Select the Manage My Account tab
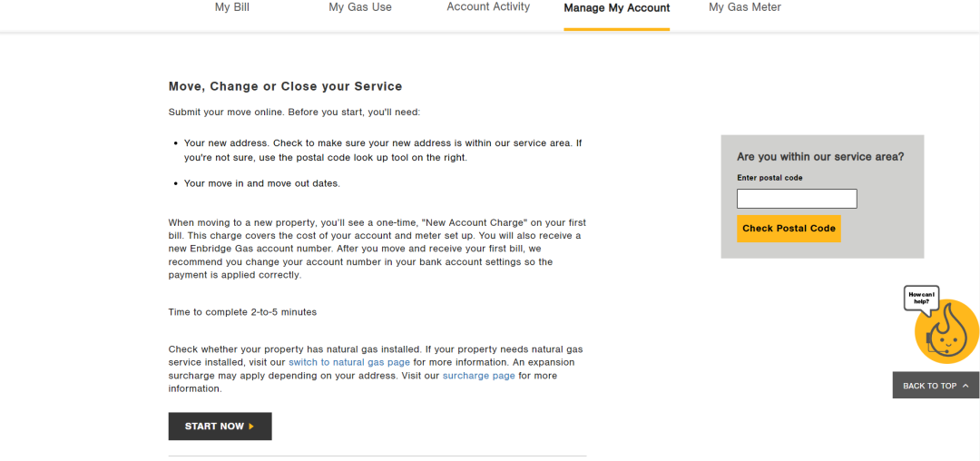The height and width of the screenshot is (461, 980). [x=616, y=8]
